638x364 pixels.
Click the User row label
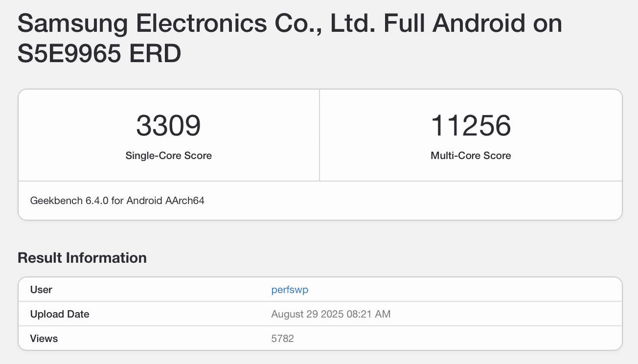(41, 290)
